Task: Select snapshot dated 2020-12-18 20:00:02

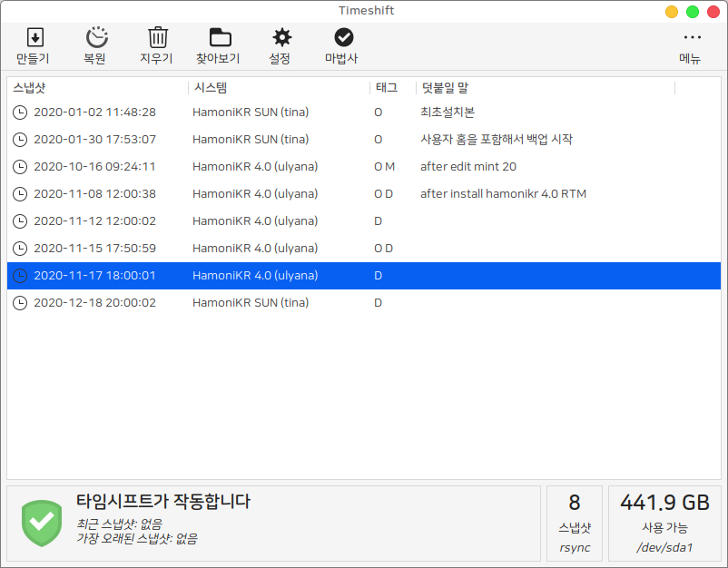Action: pyautogui.click(x=94, y=303)
